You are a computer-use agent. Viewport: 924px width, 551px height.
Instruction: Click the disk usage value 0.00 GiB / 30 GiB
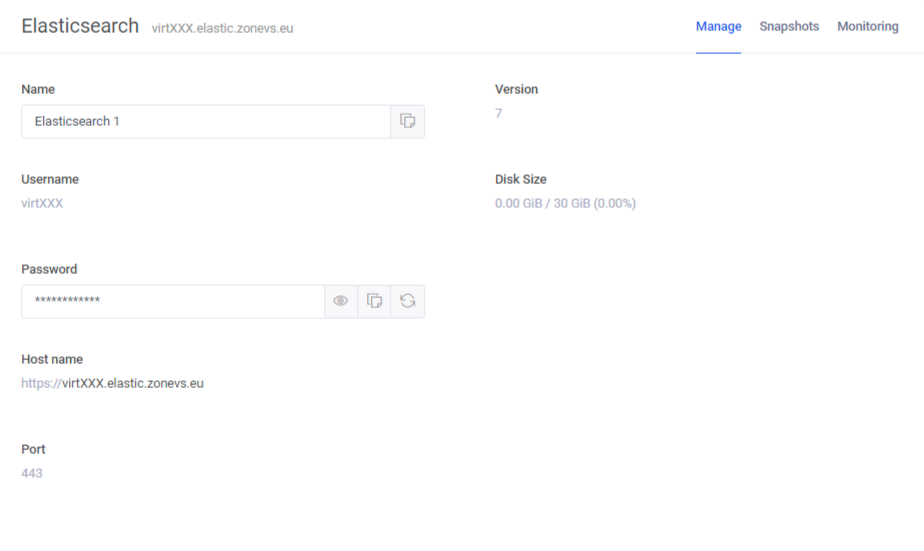click(565, 203)
